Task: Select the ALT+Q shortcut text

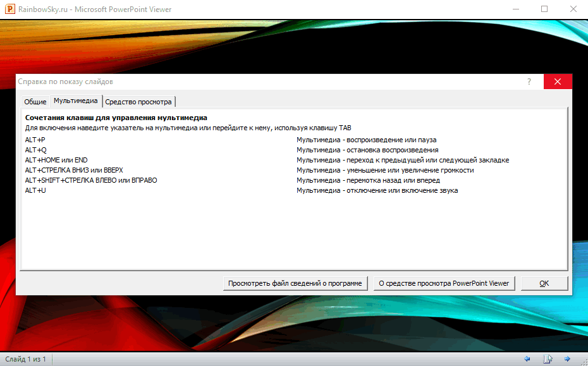Action: tap(36, 150)
